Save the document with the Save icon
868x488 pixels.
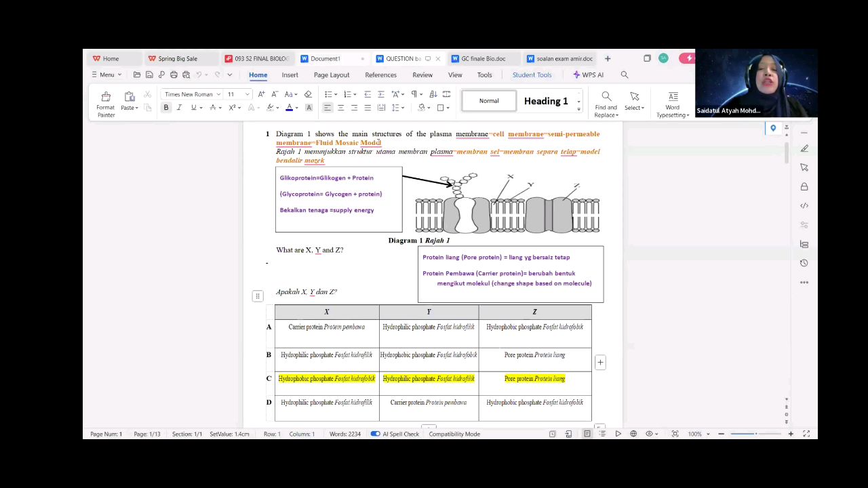click(149, 75)
